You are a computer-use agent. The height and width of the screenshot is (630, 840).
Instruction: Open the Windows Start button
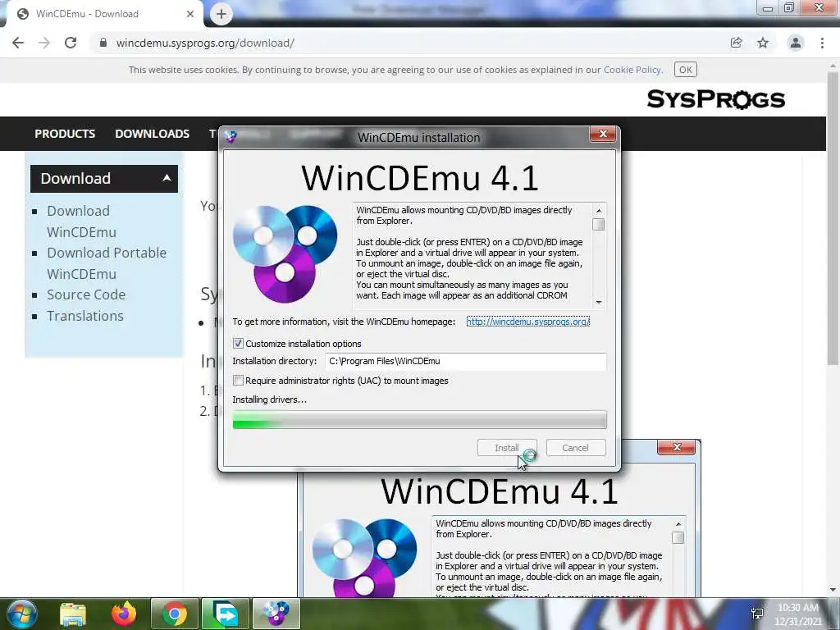[21, 614]
